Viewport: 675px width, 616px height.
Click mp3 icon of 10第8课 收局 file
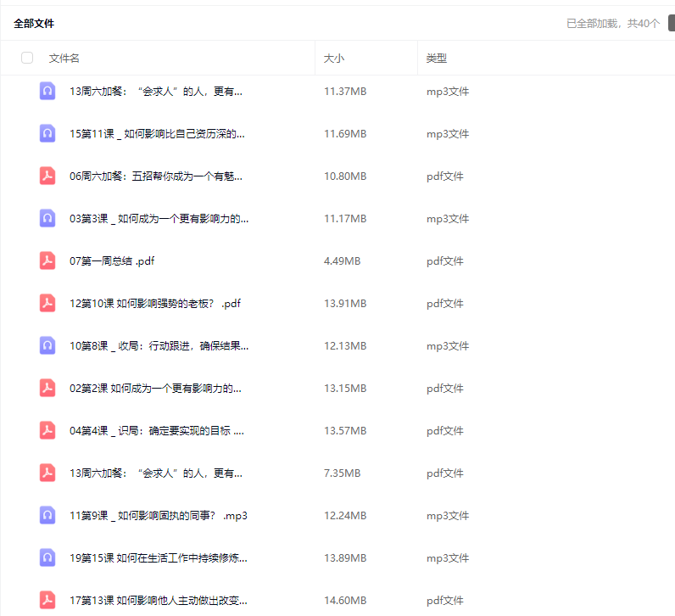[x=47, y=345]
